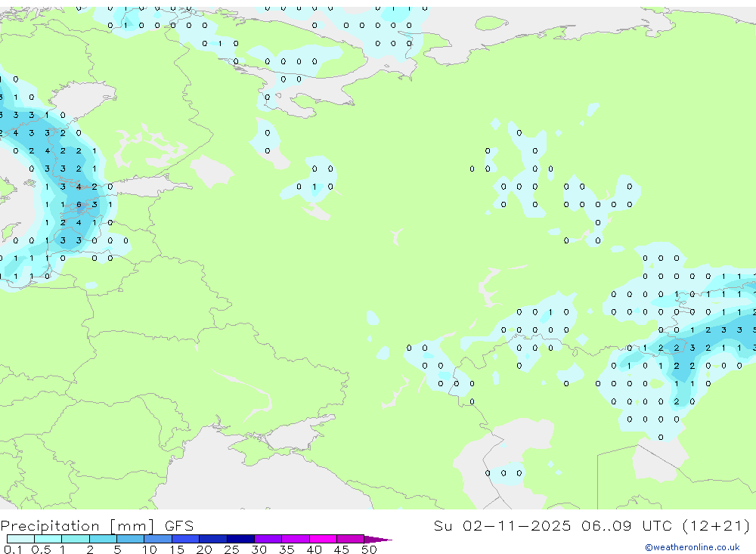The width and height of the screenshot is (756, 554).
Task: Pick the 15–20 mm legend color swatch
Action: [185, 539]
